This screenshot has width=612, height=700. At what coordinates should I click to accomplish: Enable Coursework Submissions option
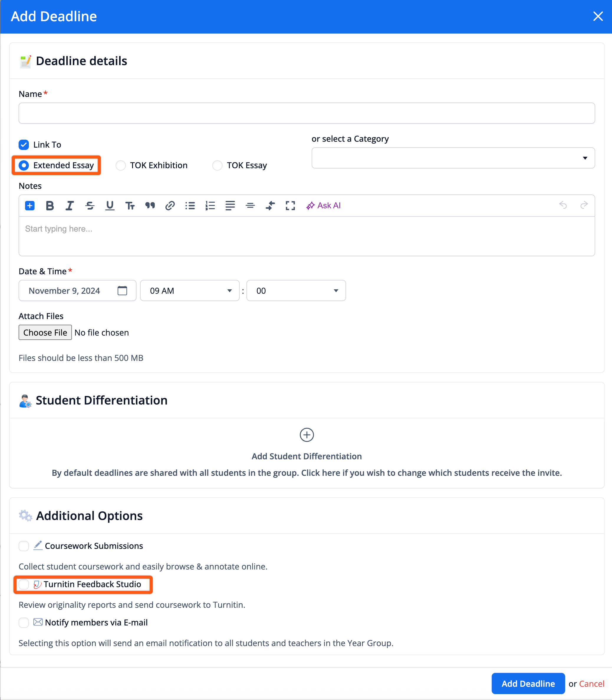[24, 546]
